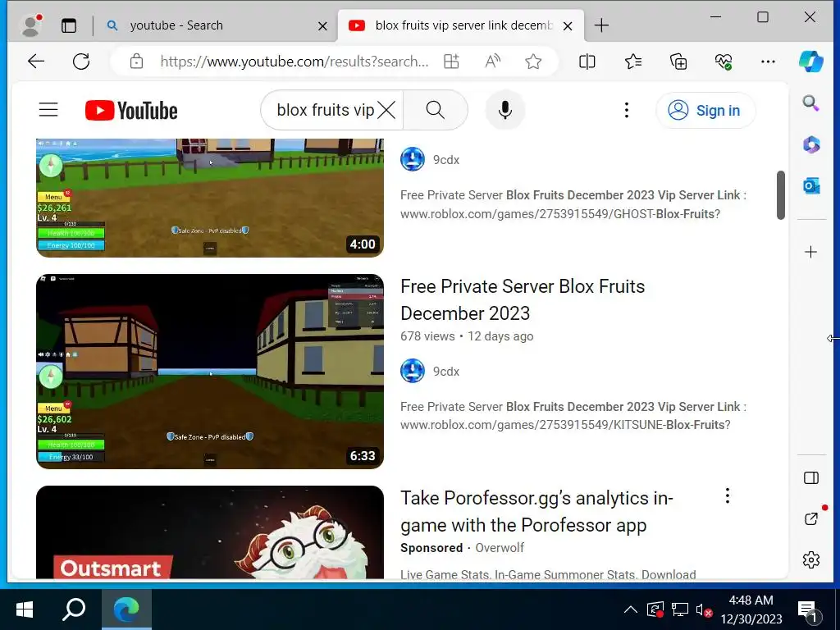The height and width of the screenshot is (630, 840).
Task: Open the Outsmart Porofessor ad thumbnail
Action: (x=209, y=532)
